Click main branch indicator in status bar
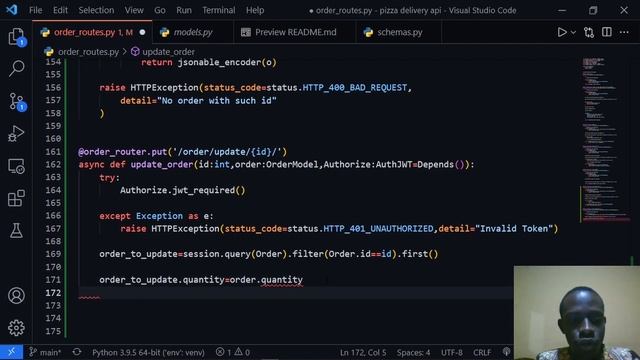This screenshot has width=640, height=360. click(x=45, y=352)
